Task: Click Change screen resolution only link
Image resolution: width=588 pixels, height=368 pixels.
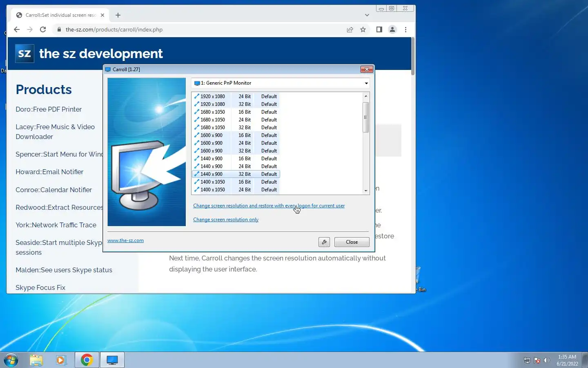Action: (226, 220)
